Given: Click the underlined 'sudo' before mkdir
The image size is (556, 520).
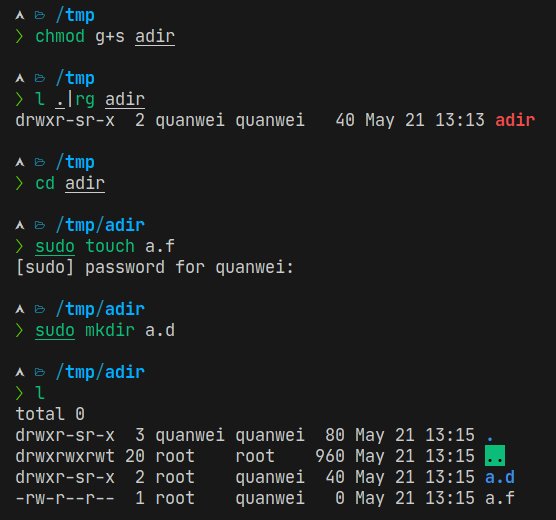Looking at the screenshot, I should [55, 331].
